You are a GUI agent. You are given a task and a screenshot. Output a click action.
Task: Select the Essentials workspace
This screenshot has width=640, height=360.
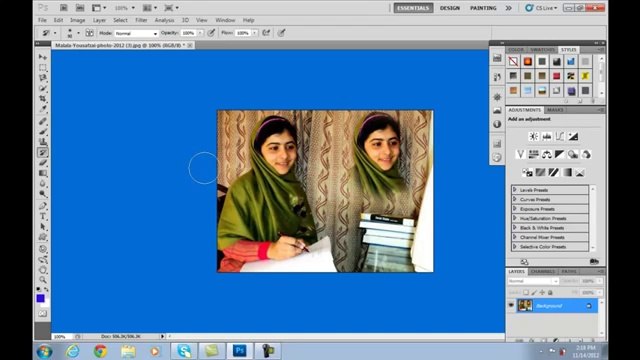tap(413, 8)
